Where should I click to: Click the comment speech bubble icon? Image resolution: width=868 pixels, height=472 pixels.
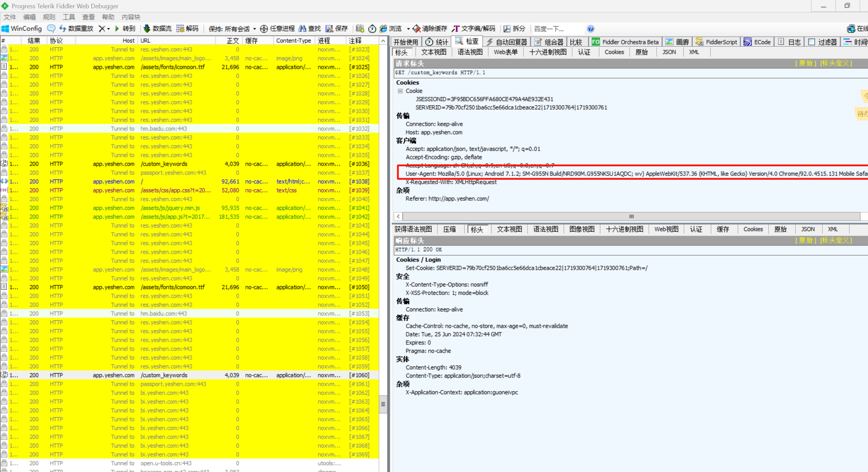coord(51,29)
